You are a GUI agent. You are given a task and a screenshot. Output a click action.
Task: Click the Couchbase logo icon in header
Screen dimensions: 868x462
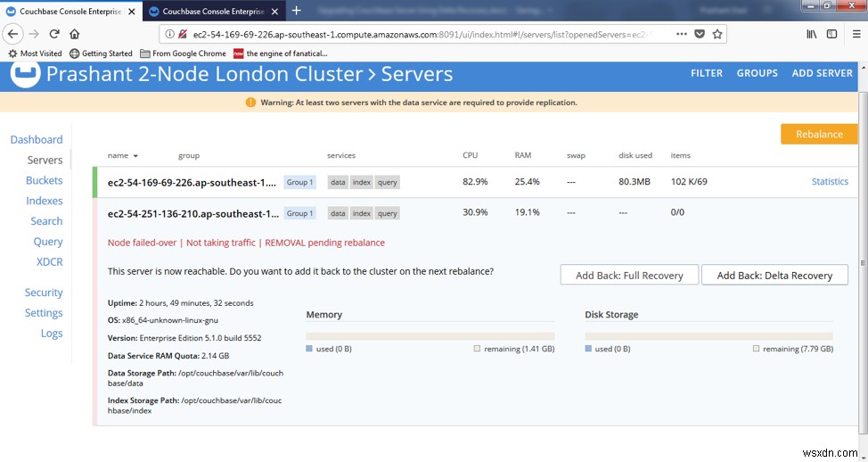click(25, 74)
